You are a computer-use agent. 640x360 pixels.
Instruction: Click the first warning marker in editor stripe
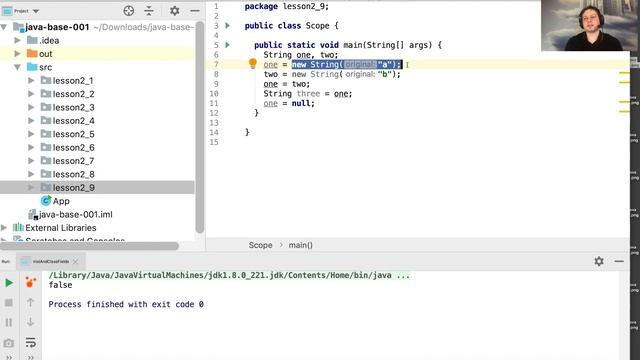(x=624, y=73)
